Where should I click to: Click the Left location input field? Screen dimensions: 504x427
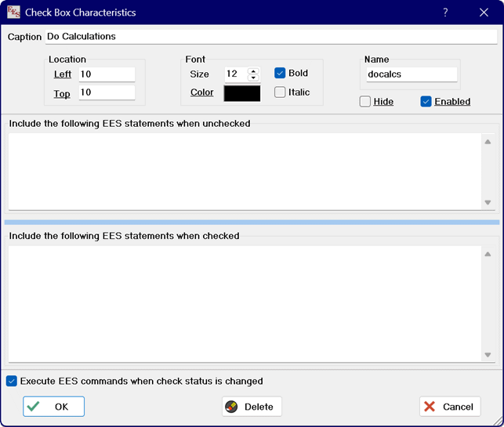coord(107,74)
